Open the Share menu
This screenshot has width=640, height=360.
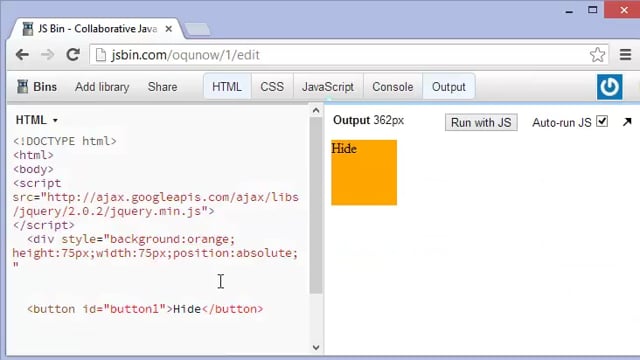point(162,87)
